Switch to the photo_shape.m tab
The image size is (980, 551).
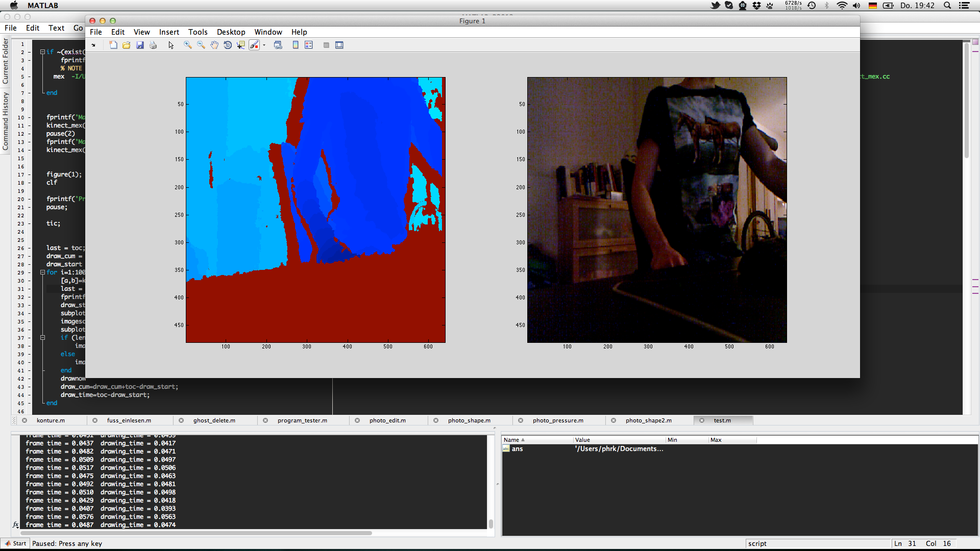[469, 420]
